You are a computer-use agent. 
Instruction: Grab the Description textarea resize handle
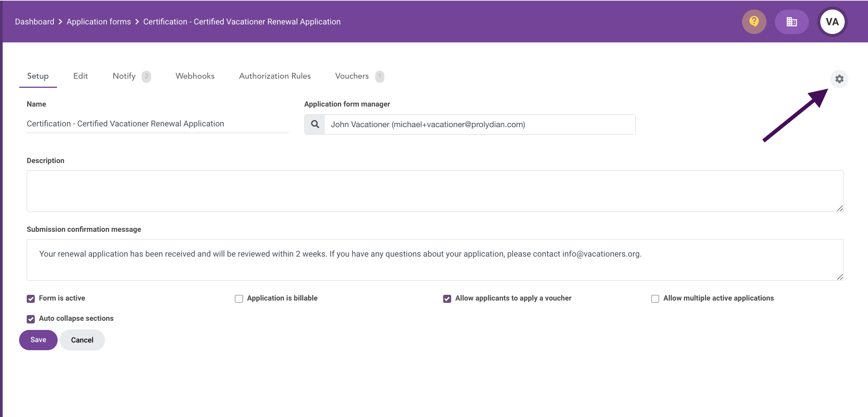[x=840, y=208]
